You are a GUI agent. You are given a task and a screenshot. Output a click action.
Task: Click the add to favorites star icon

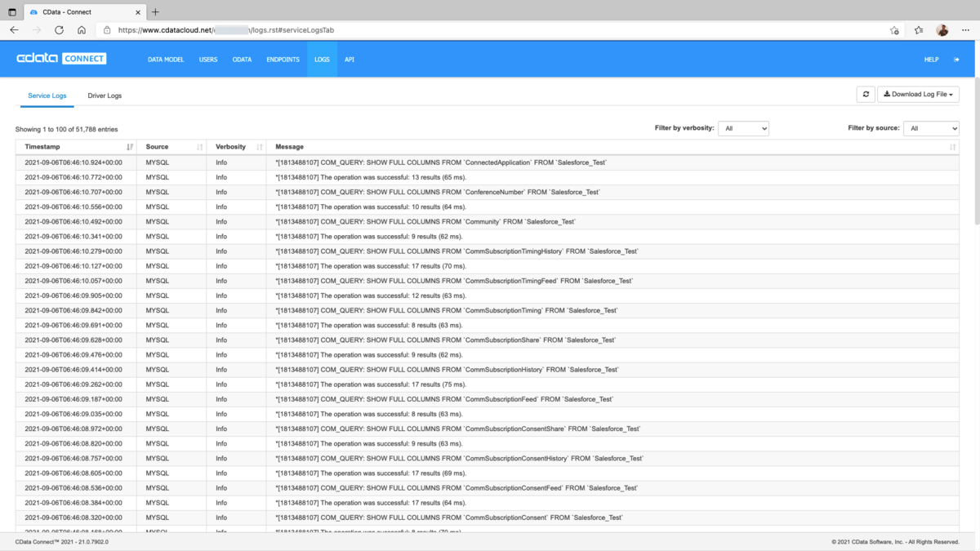894,30
